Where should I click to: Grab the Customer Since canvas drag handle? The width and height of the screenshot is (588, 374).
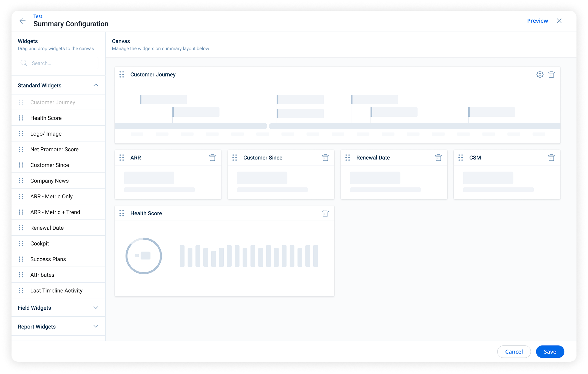234,157
